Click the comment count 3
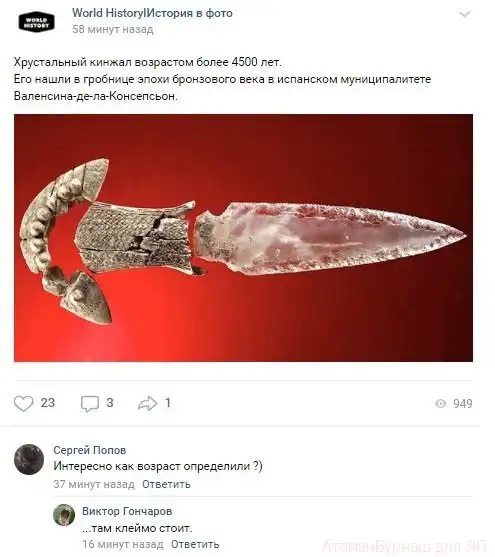The image size is (495, 557). point(110,403)
